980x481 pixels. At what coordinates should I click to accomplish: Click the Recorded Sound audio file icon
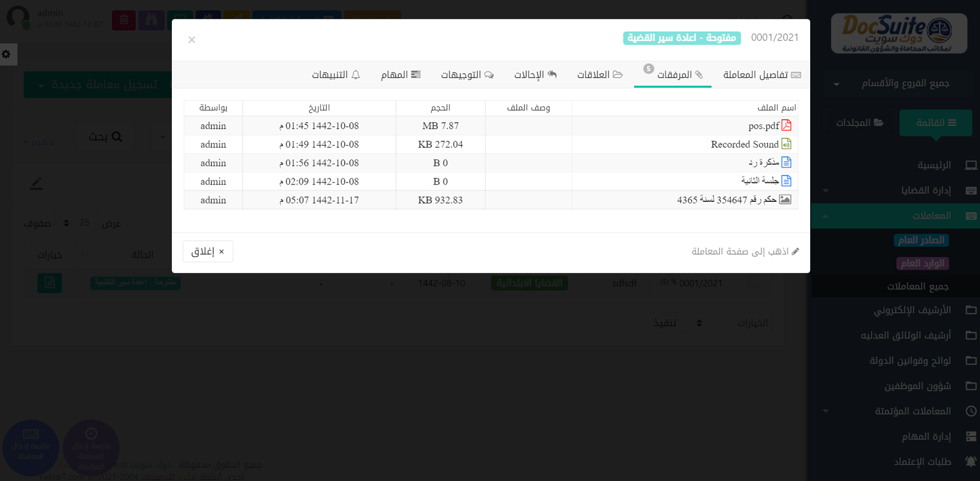[786, 144]
